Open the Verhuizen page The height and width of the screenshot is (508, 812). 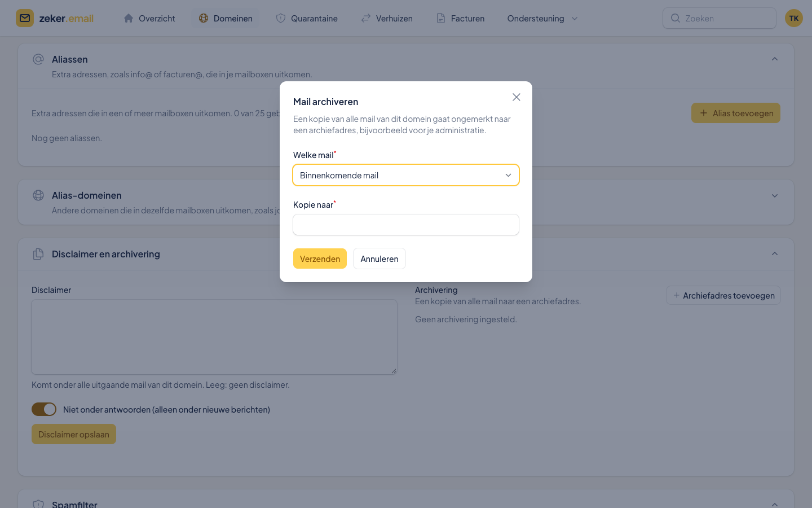tap(387, 18)
